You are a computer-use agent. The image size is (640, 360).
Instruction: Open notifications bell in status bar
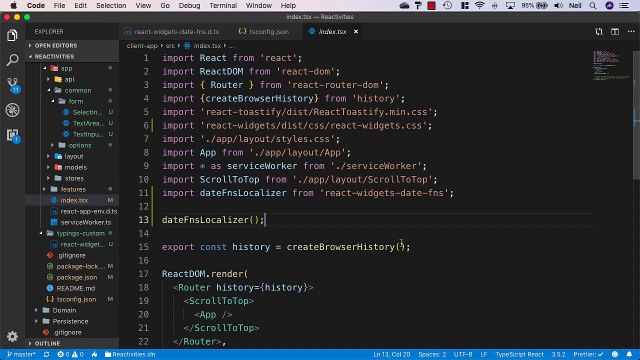coord(629,354)
